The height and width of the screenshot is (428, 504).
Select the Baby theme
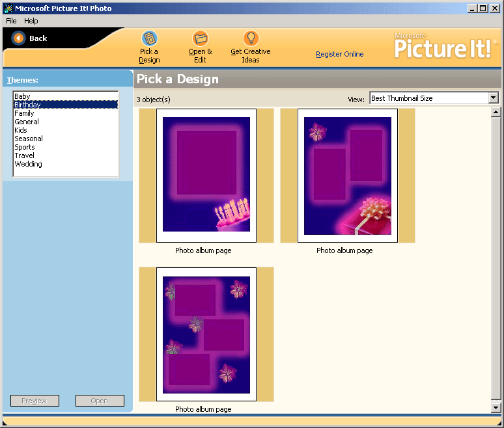point(23,96)
